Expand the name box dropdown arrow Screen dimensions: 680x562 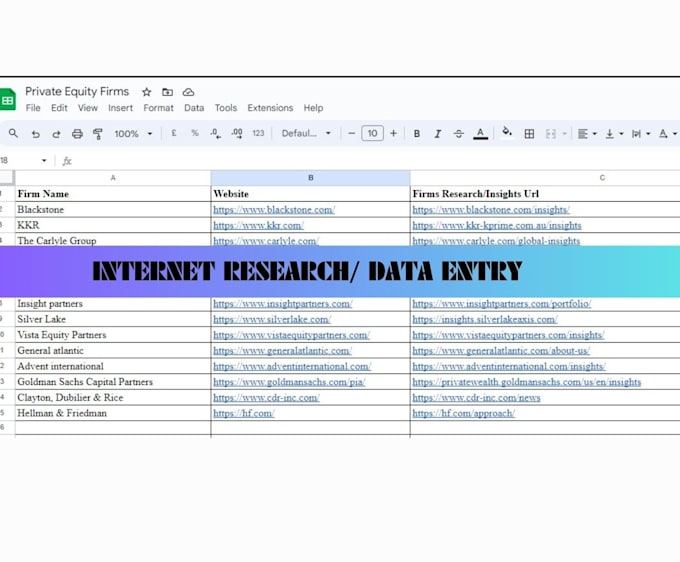[x=44, y=160]
